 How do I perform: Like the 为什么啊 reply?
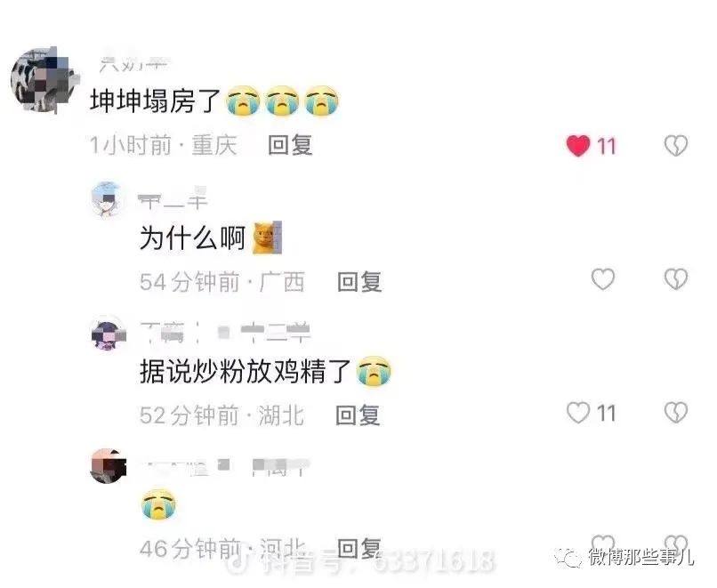pyautogui.click(x=603, y=279)
